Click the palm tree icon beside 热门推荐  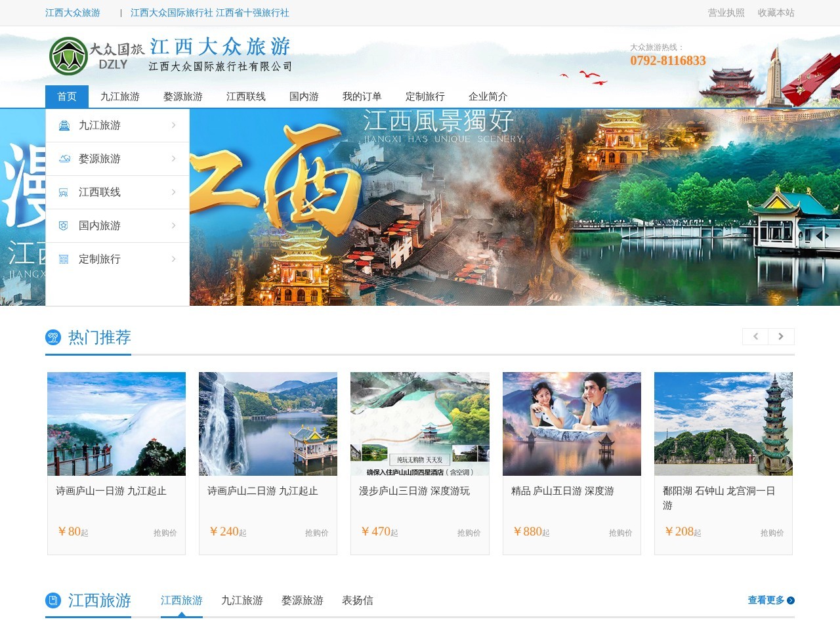pyautogui.click(x=52, y=337)
